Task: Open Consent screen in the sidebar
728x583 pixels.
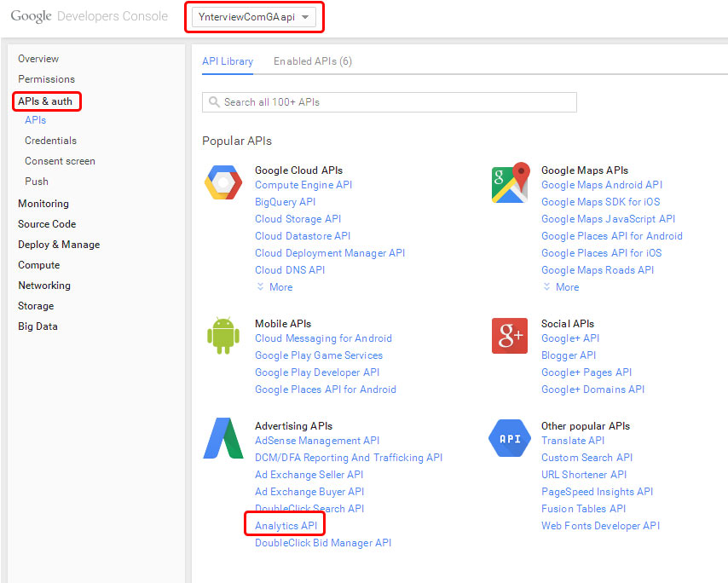Action: 60,160
